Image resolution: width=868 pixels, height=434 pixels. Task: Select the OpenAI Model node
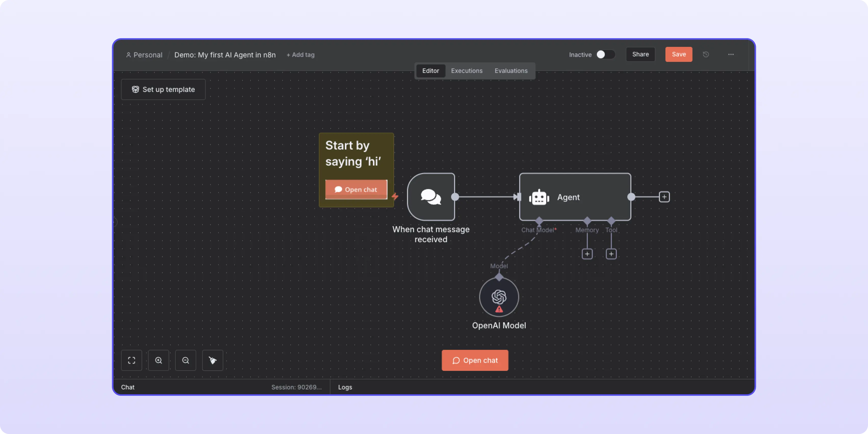499,297
